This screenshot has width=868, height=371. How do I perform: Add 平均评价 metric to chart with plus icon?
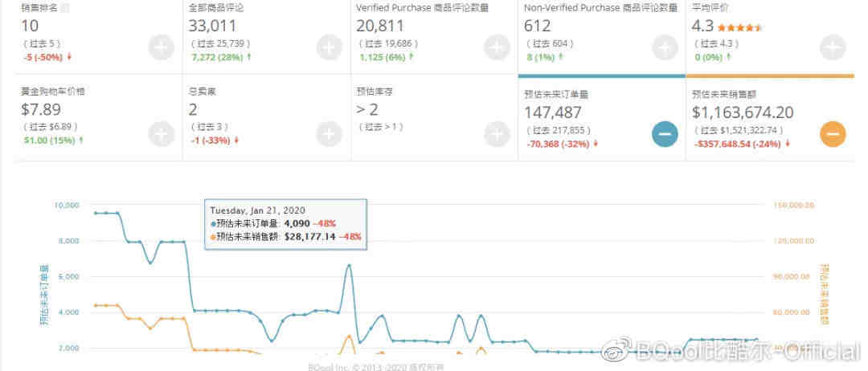coord(833,47)
